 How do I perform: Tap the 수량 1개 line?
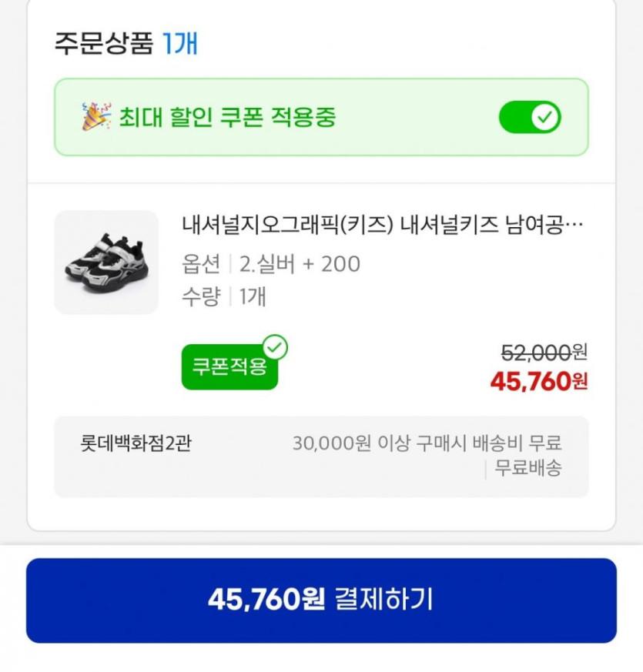(x=224, y=296)
